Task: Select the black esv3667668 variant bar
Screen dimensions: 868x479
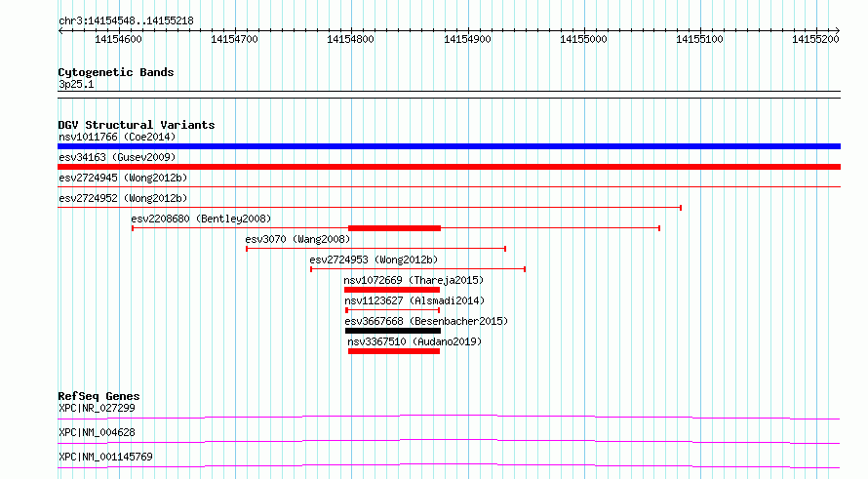Action: (x=393, y=331)
